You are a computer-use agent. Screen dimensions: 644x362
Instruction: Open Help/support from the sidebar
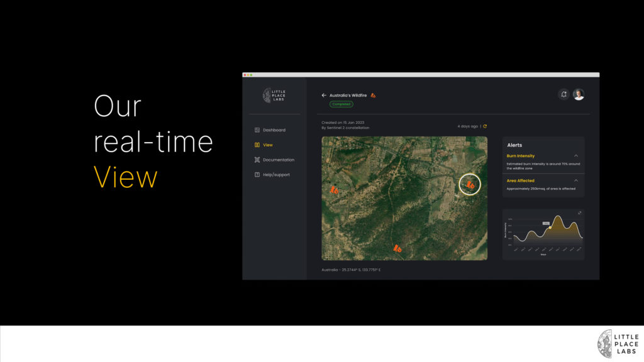click(x=276, y=175)
